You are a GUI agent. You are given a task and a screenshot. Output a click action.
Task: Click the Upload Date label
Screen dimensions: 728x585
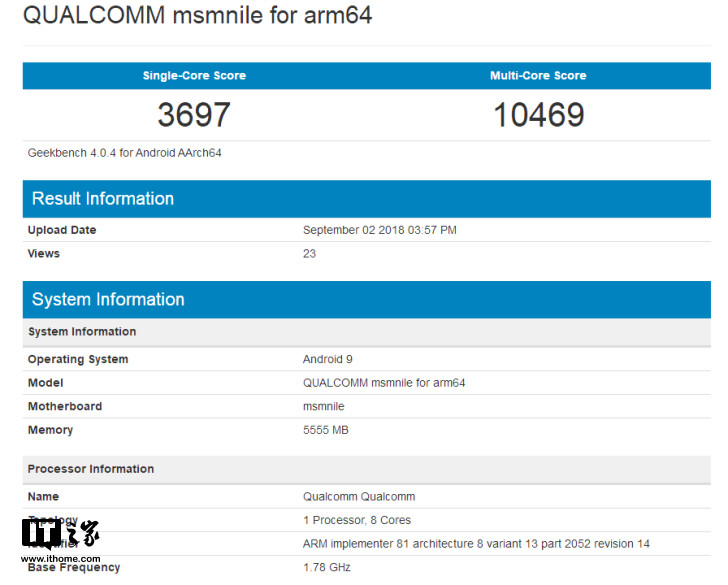click(x=62, y=230)
